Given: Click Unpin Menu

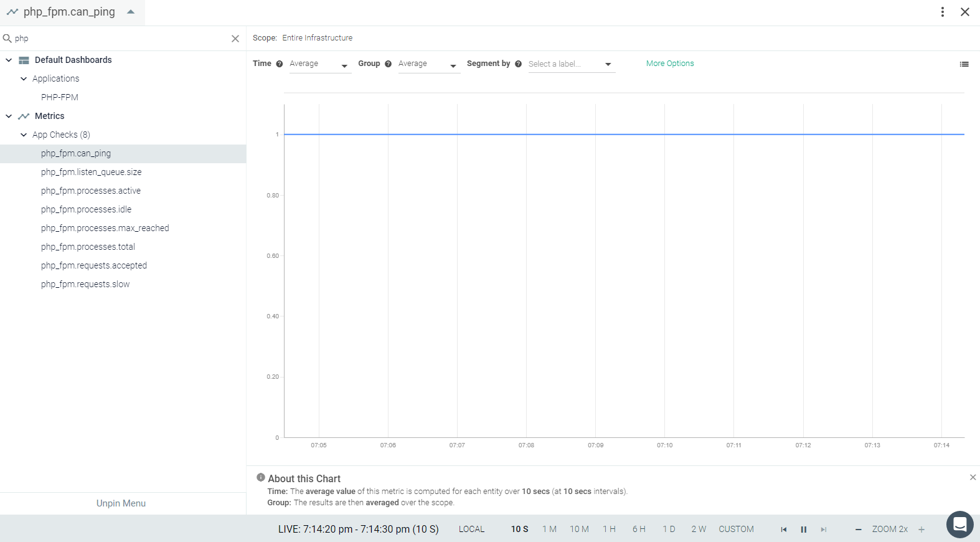Looking at the screenshot, I should [x=121, y=503].
